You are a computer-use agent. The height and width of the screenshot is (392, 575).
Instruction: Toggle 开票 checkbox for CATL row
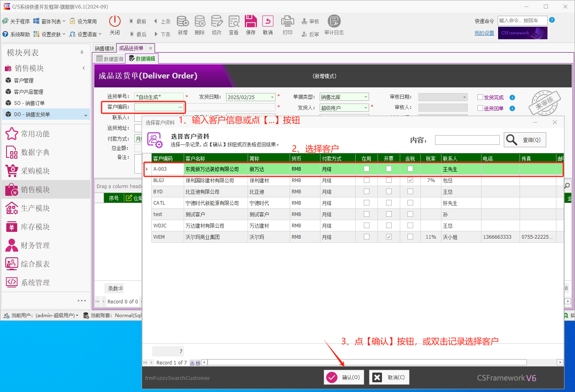(x=389, y=203)
